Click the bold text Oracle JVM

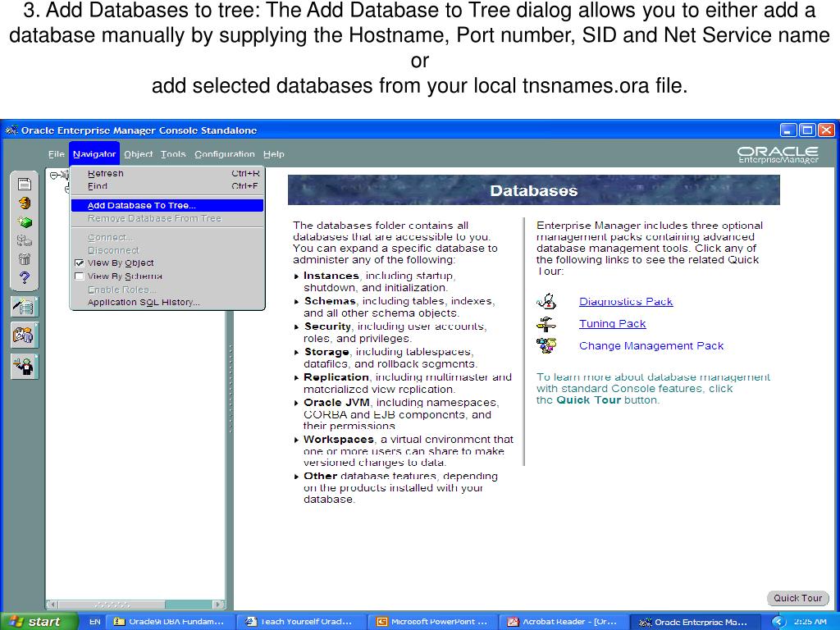point(336,402)
